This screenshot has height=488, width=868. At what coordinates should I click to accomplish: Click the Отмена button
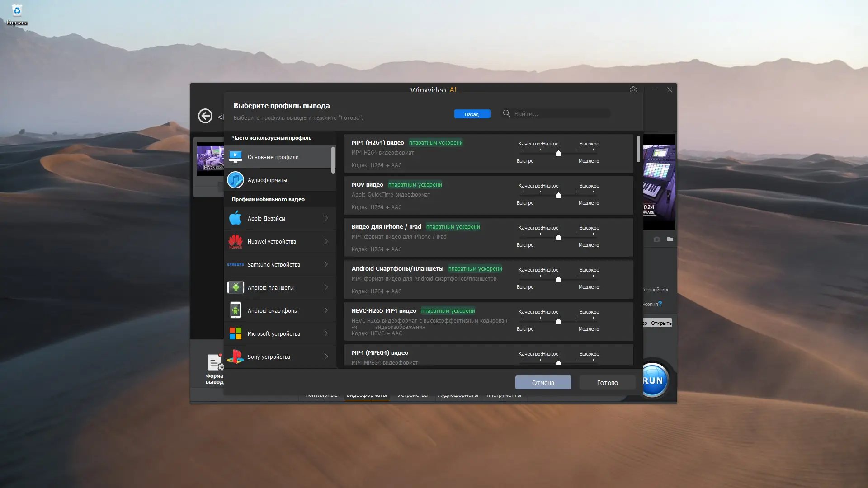click(x=543, y=383)
